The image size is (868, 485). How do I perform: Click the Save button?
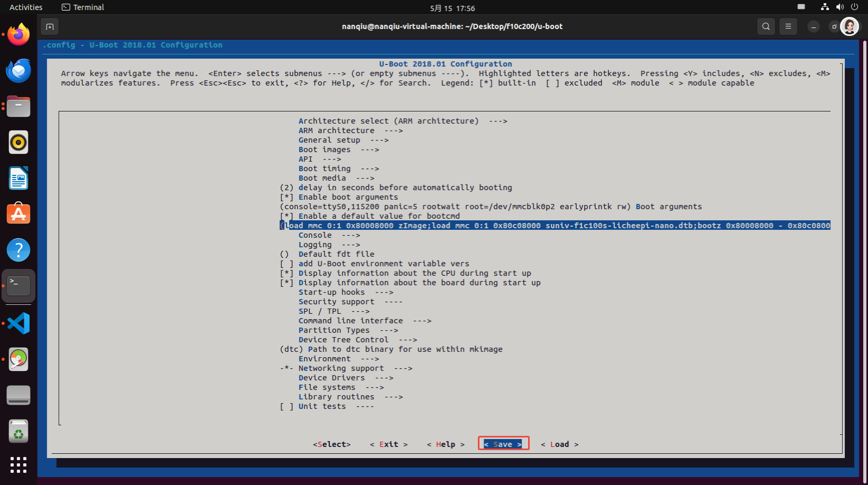click(503, 444)
